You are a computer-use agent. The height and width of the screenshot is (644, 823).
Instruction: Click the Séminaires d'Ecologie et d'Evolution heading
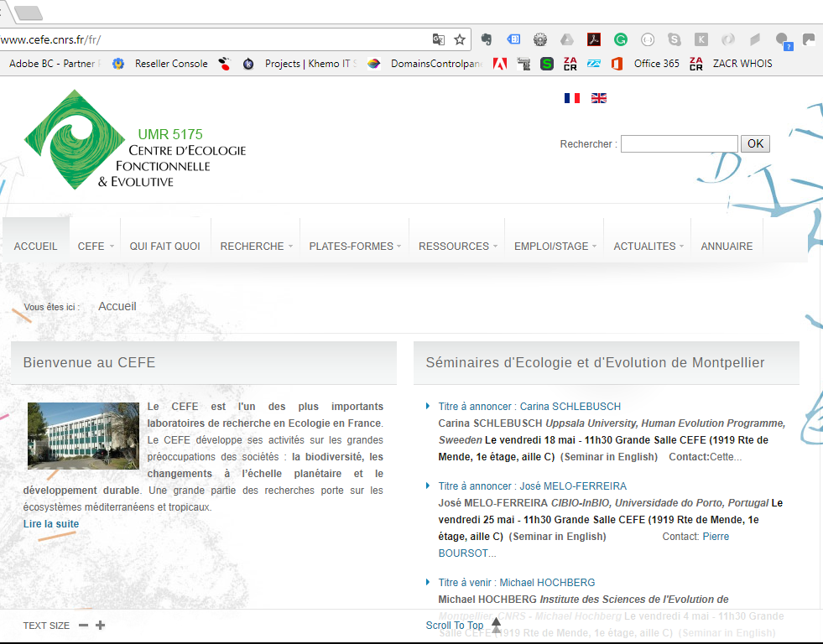pos(595,362)
